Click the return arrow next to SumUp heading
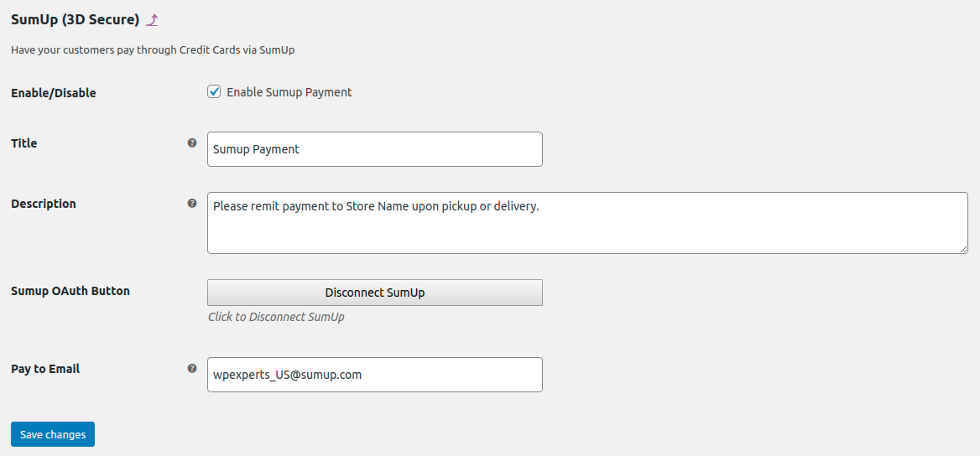Viewport: 980px width, 456px height. (152, 20)
